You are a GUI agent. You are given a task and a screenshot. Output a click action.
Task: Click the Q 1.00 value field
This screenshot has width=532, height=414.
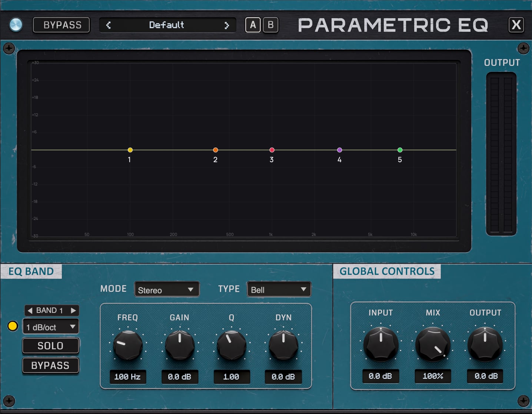pyautogui.click(x=232, y=377)
